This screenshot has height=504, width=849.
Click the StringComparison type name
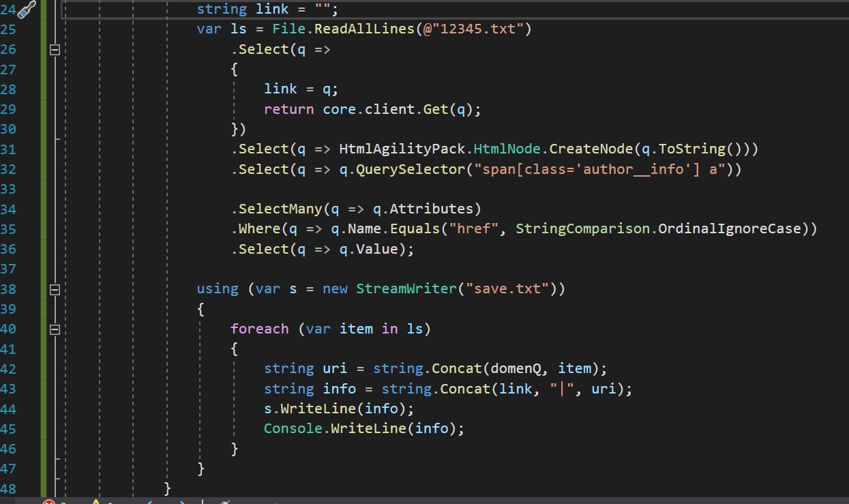pos(583,228)
